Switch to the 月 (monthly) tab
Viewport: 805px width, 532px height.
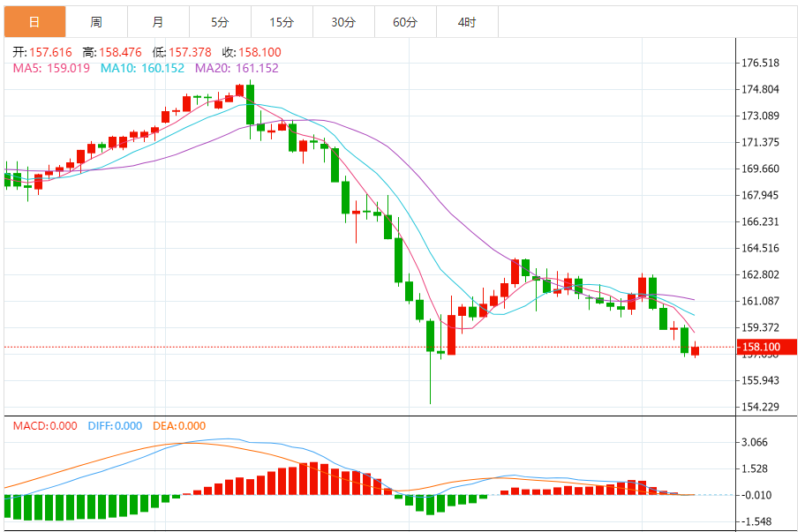[158, 22]
